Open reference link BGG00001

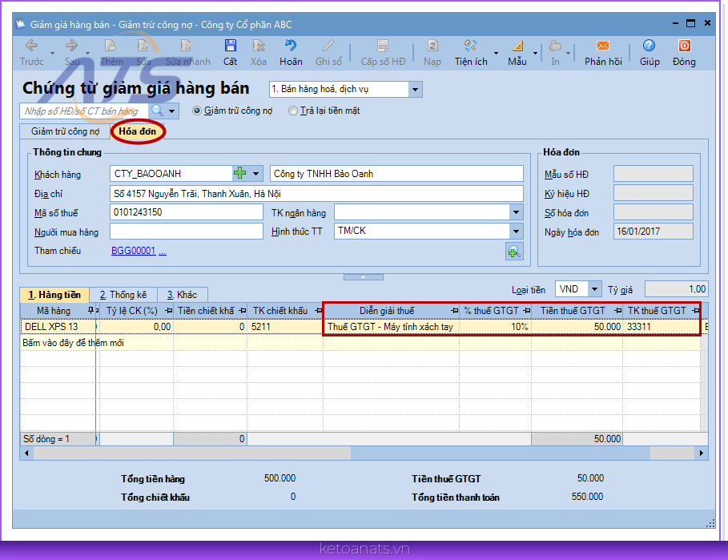(x=133, y=251)
